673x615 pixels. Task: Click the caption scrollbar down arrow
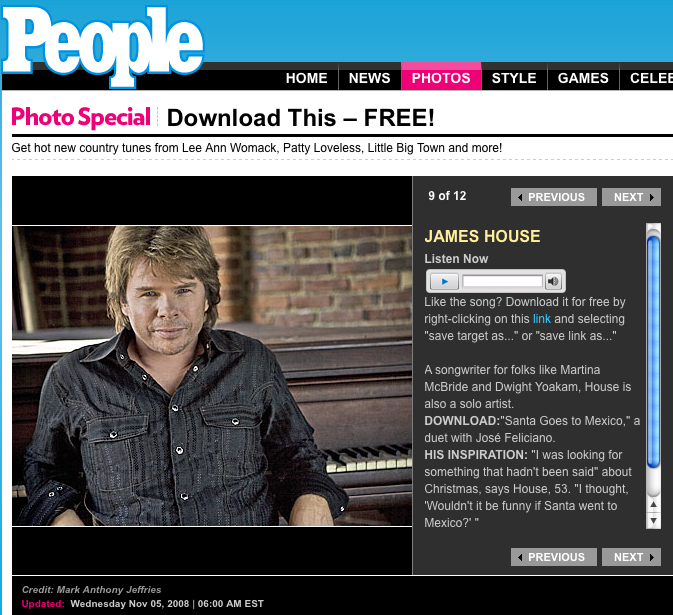[653, 521]
